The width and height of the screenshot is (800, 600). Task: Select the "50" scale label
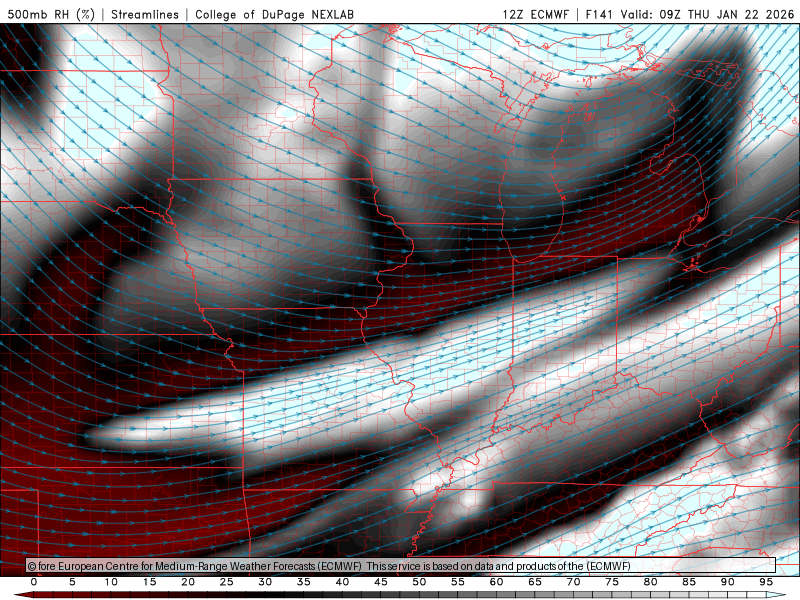(x=419, y=582)
